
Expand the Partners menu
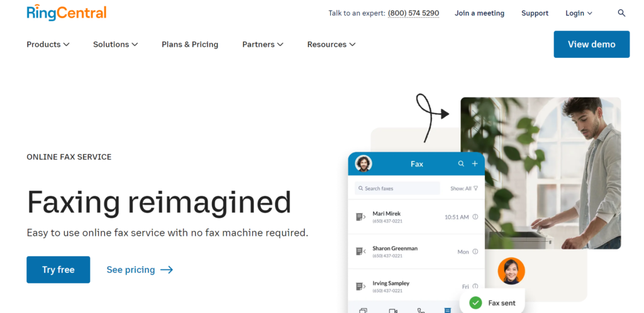(263, 45)
